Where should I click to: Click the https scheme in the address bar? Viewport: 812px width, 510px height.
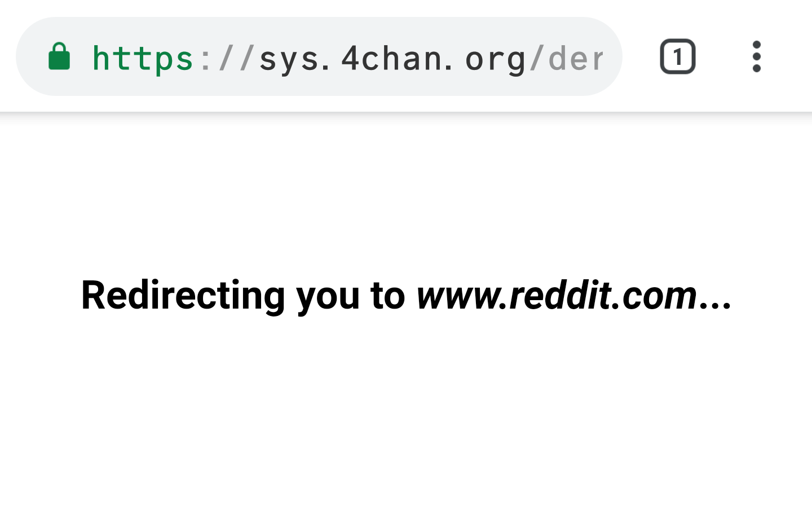tap(143, 58)
